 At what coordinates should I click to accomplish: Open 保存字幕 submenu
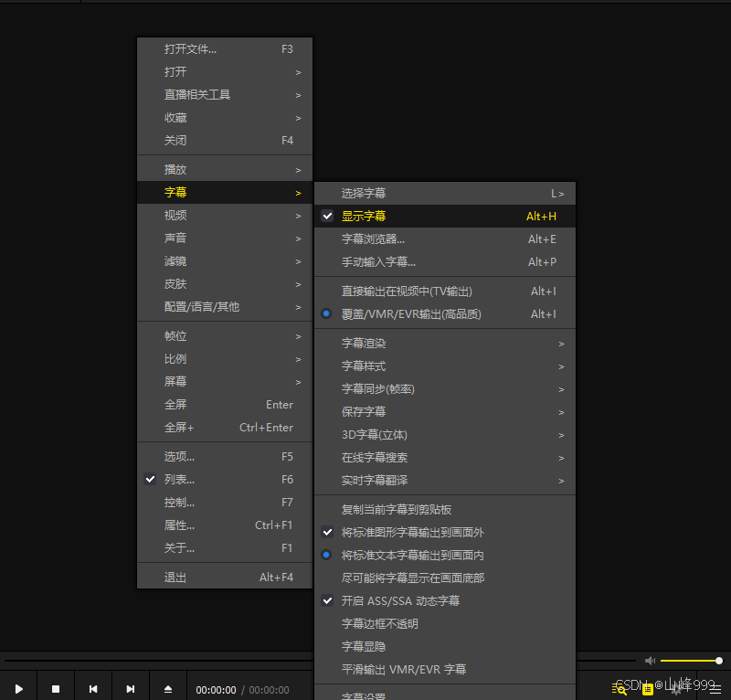445,412
